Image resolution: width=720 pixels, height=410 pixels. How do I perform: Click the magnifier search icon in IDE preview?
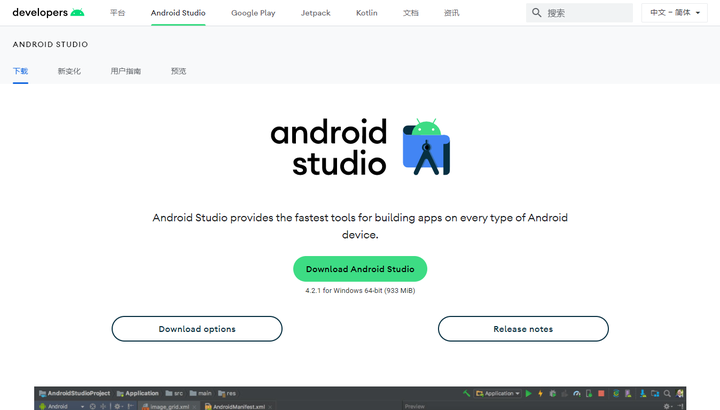pos(667,393)
